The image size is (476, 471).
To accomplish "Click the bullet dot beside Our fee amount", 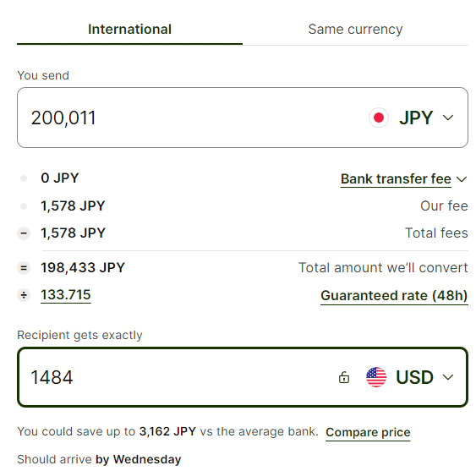I will 24,206.
